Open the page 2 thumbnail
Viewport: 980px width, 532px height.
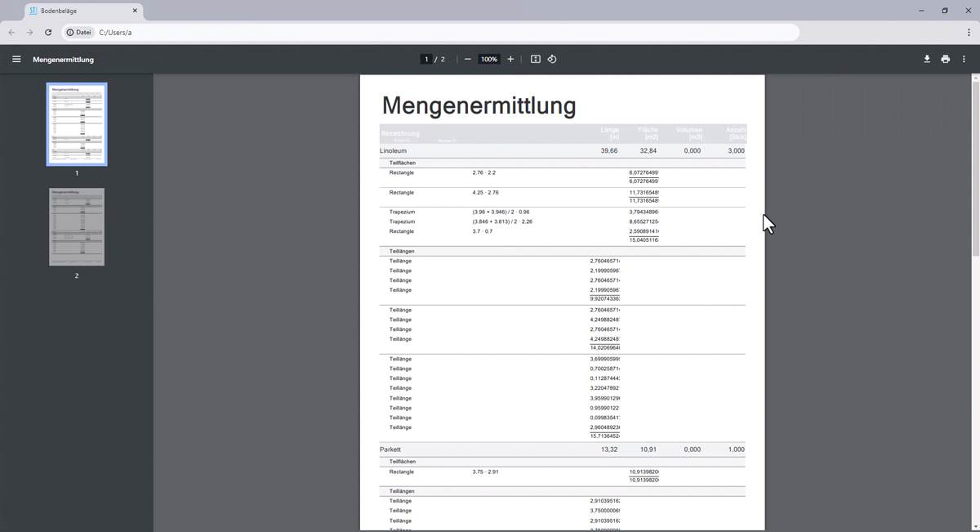coord(77,227)
